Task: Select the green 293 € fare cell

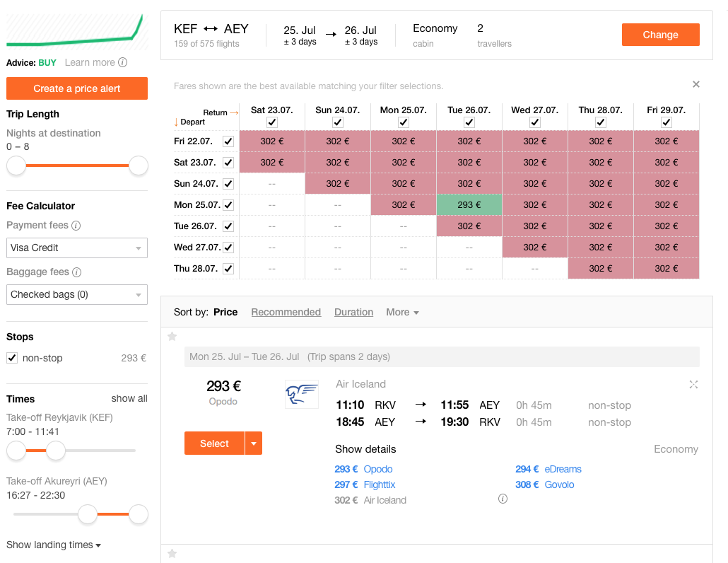Action: tap(469, 205)
